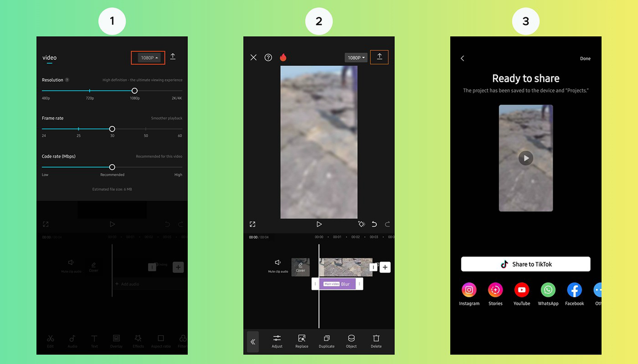Enter fullscreen video preview
638x364 pixels.
point(252,224)
